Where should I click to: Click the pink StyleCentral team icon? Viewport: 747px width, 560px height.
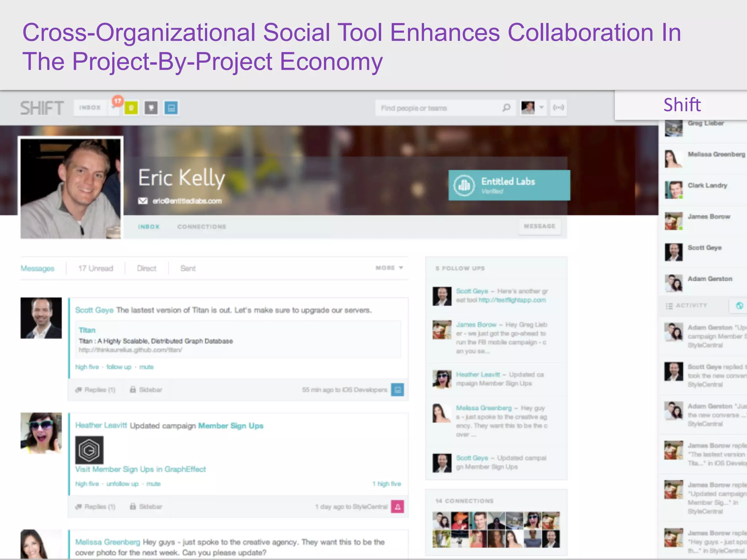[x=398, y=507]
